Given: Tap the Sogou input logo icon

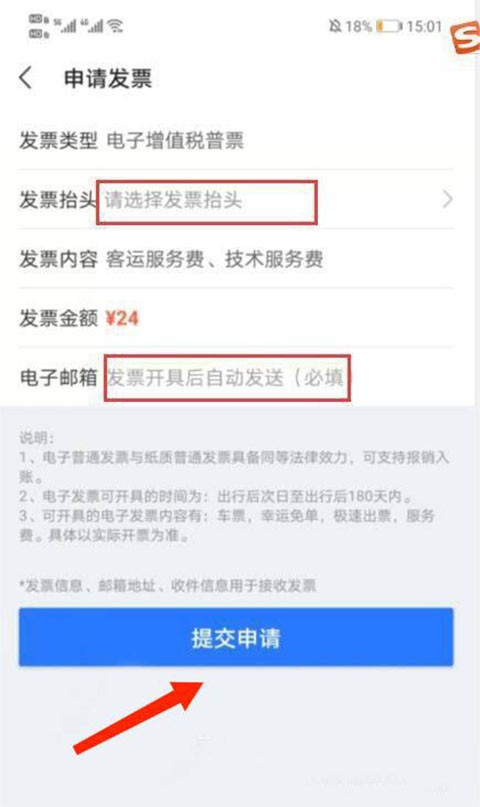Looking at the screenshot, I should coord(466,37).
